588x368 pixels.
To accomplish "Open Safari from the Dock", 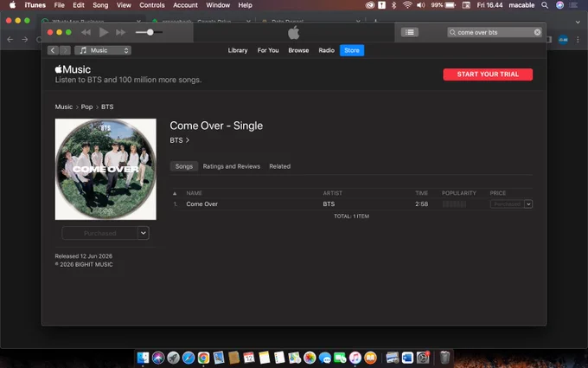I will coord(189,358).
